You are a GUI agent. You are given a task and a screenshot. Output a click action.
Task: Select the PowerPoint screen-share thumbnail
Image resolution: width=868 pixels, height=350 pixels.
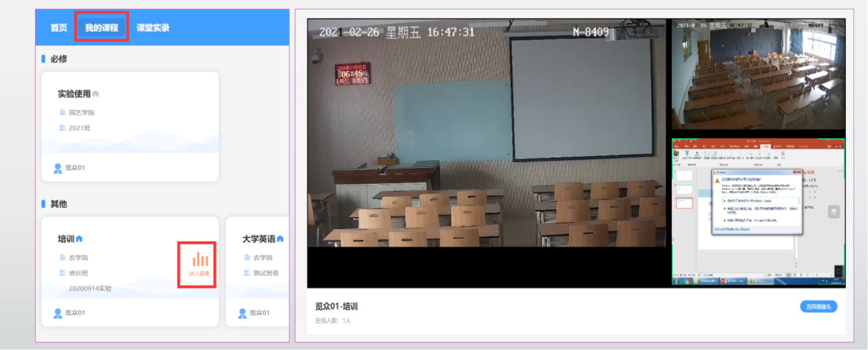coord(758,211)
